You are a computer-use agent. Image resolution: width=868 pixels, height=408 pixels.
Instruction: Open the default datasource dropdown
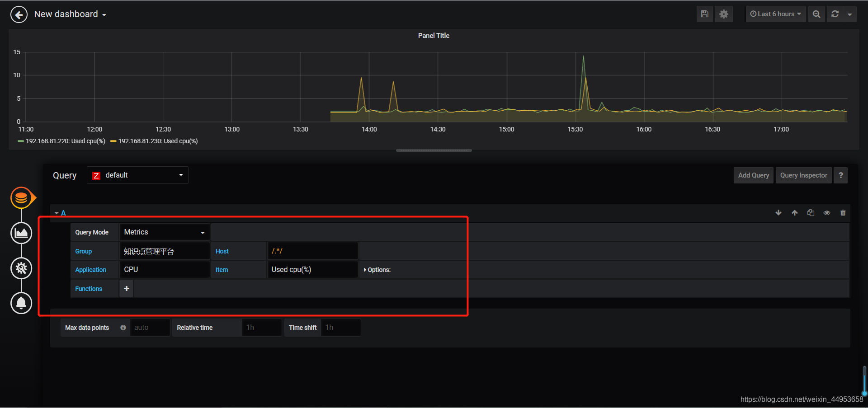137,175
